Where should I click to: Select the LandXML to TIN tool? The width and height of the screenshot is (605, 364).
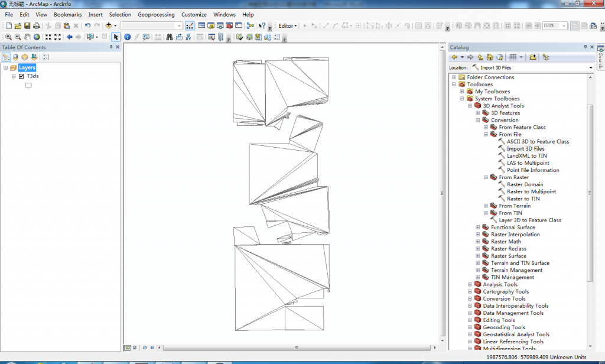click(526, 156)
